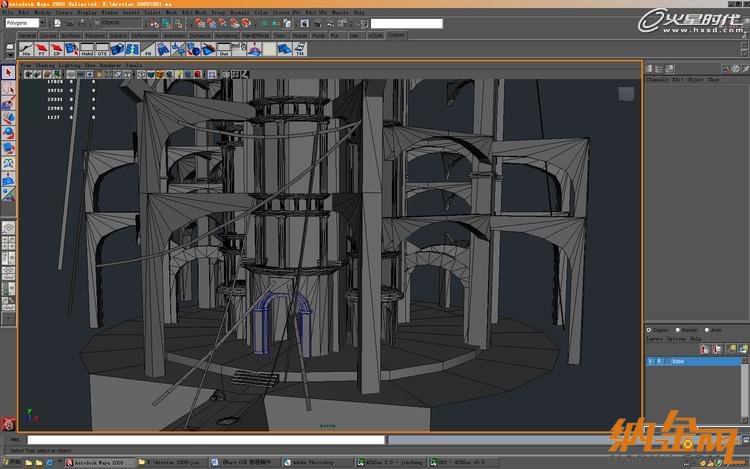The height and width of the screenshot is (469, 750).
Task: Select the Display layer radio button
Action: pyautogui.click(x=650, y=330)
